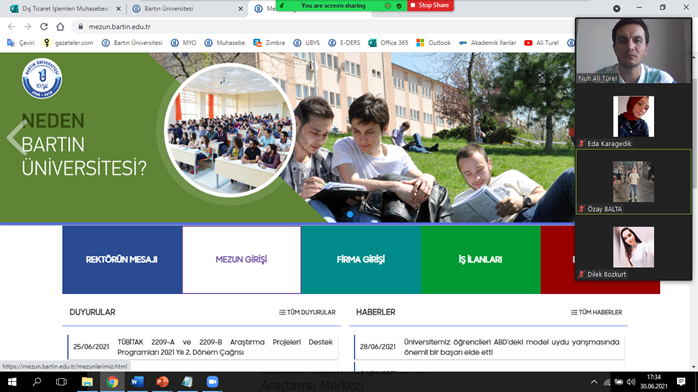Click the Zoom encryption shield icon
698x392 pixels.
pyautogui.click(x=399, y=5)
